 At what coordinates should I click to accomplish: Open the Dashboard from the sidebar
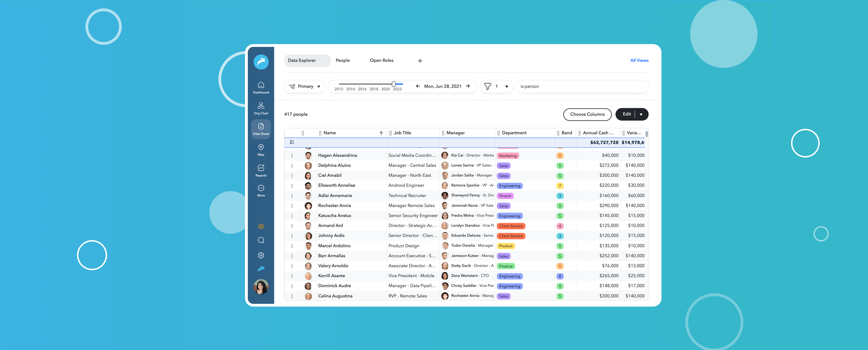261,87
